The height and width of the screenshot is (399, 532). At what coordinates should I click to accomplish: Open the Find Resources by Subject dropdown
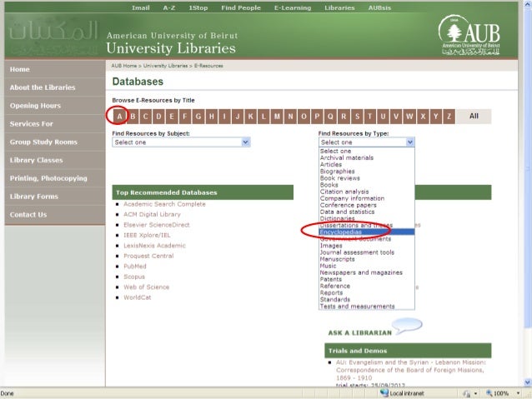181,142
